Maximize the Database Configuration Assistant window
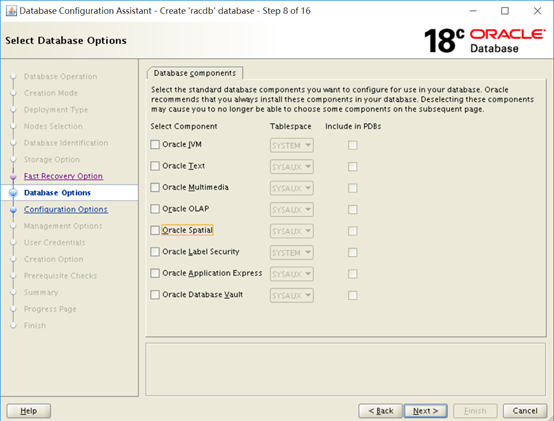The image size is (554, 421). click(505, 11)
